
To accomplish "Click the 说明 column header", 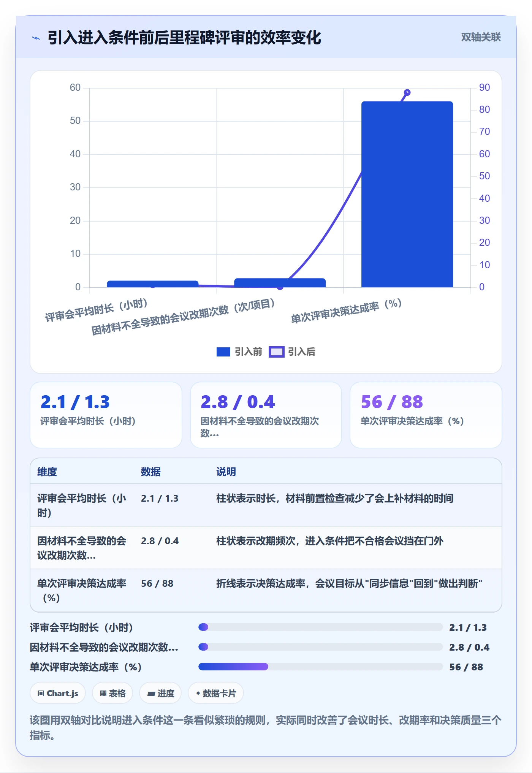I will click(226, 472).
